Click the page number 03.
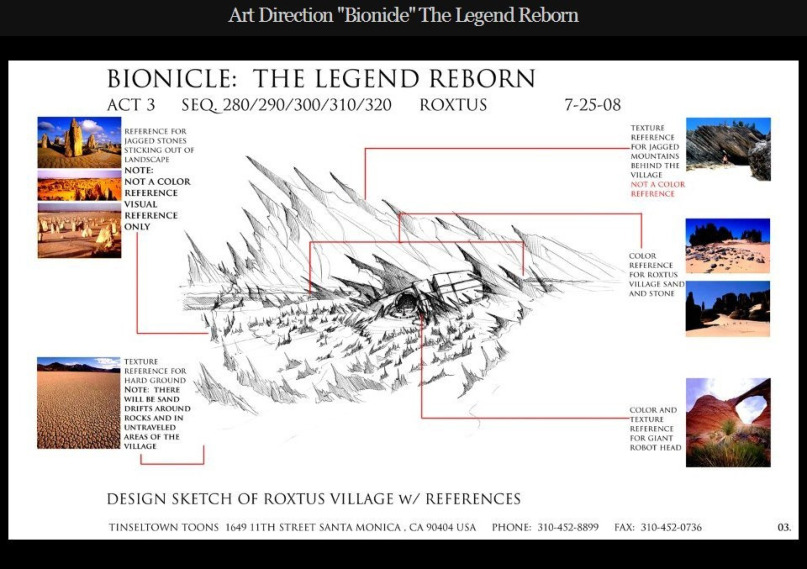 tap(784, 527)
